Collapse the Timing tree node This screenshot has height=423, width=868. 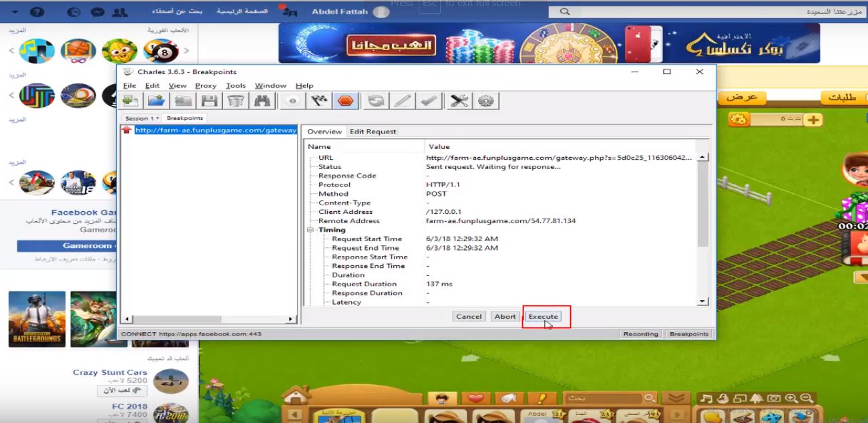310,230
